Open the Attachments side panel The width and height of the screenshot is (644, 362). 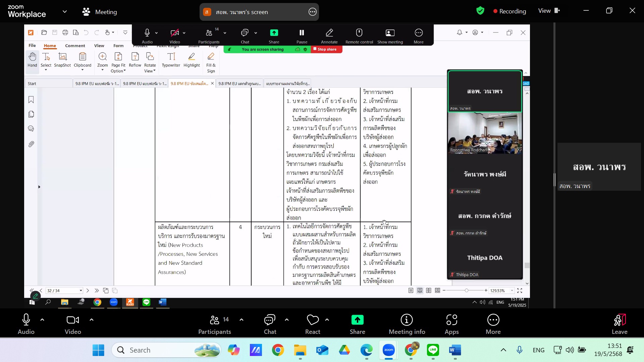pos(31,144)
